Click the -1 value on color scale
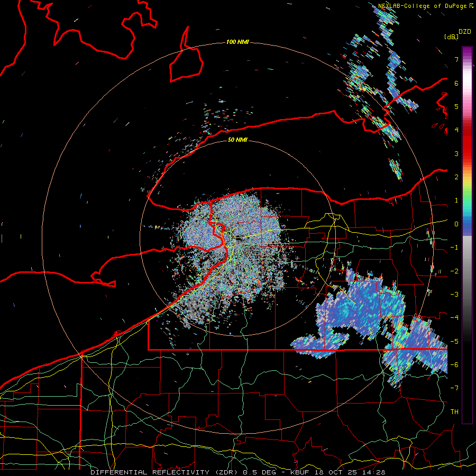 [x=454, y=248]
